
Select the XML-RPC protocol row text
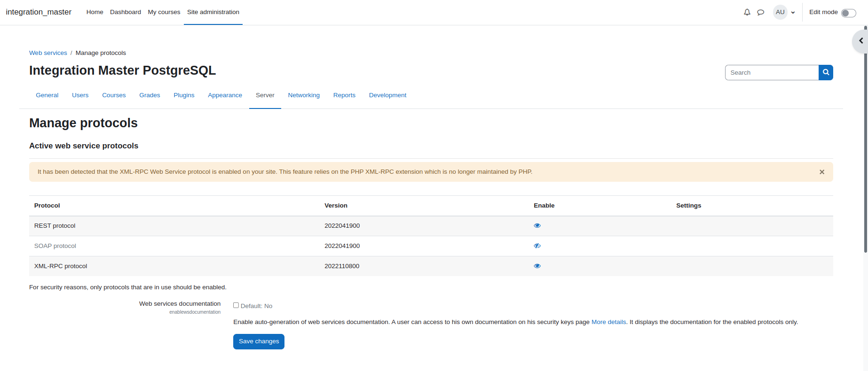click(x=61, y=266)
